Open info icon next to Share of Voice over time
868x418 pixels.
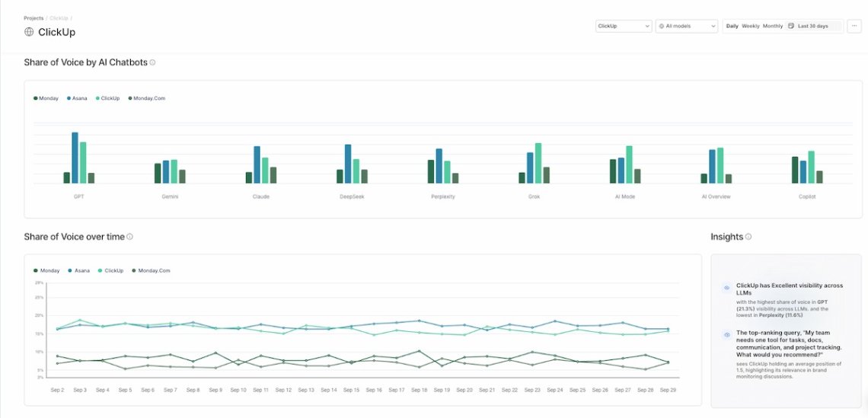tap(129, 236)
